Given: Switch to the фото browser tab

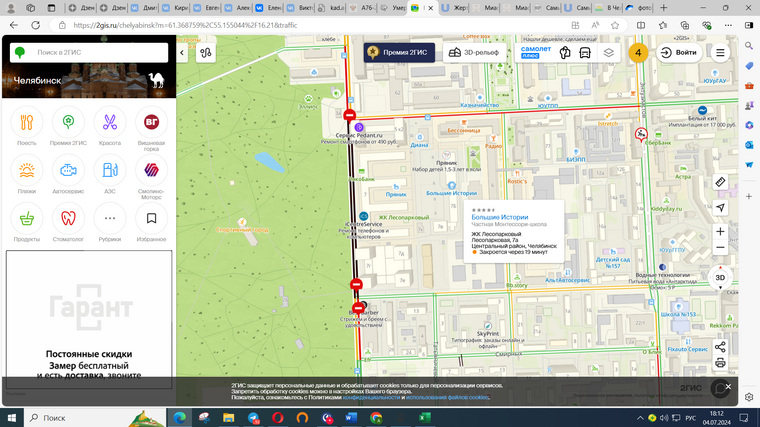Looking at the screenshot, I should tap(639, 8).
